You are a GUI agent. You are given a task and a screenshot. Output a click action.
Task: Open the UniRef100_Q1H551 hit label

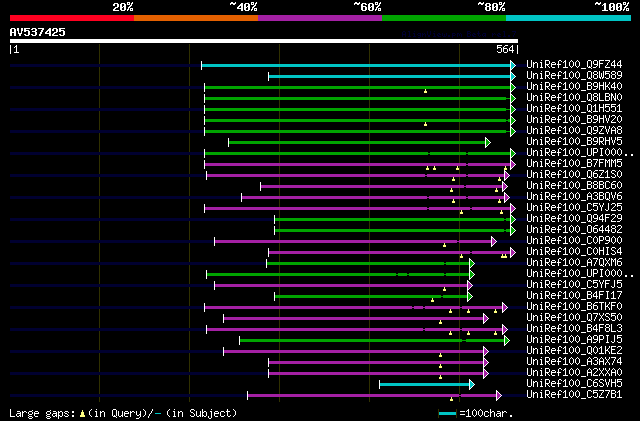(574, 108)
